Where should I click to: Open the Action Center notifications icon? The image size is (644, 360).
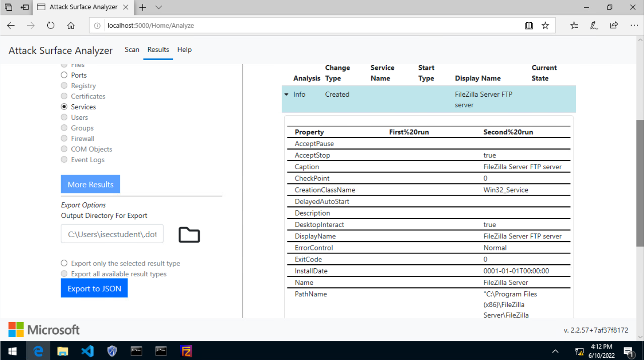[x=628, y=351]
